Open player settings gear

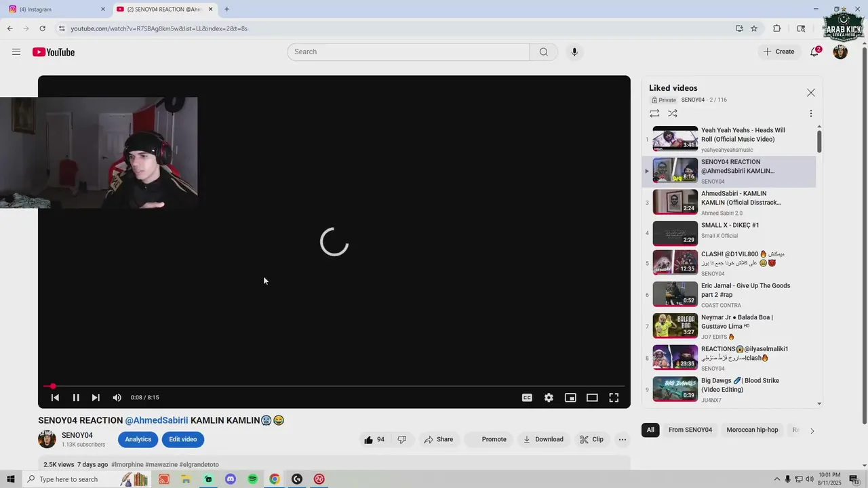click(x=549, y=398)
